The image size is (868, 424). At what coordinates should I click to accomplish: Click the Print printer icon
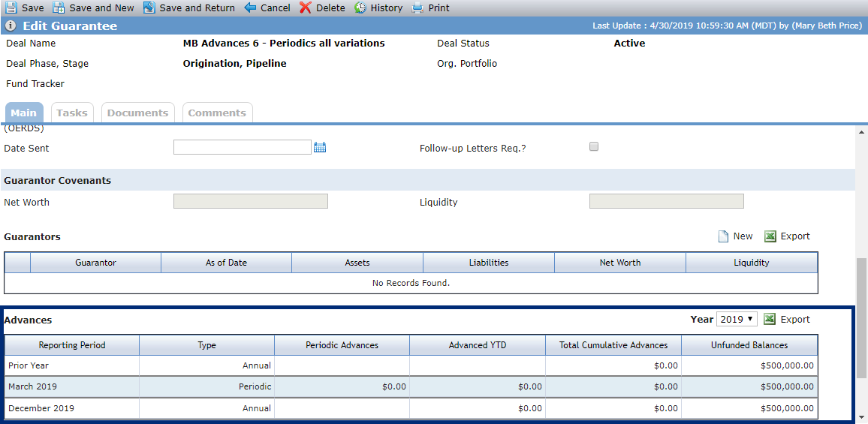(418, 8)
